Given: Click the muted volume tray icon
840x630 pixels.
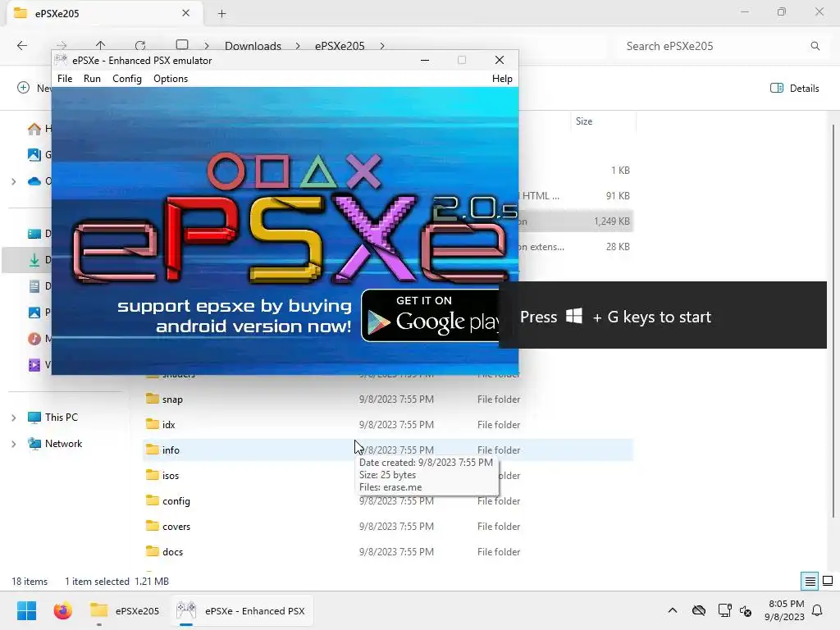Looking at the screenshot, I should click(745, 610).
